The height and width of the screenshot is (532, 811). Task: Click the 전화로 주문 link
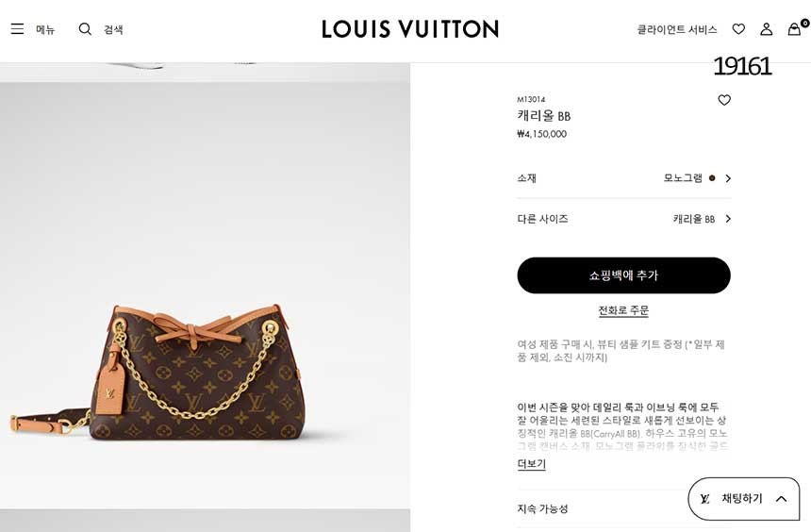pos(623,310)
